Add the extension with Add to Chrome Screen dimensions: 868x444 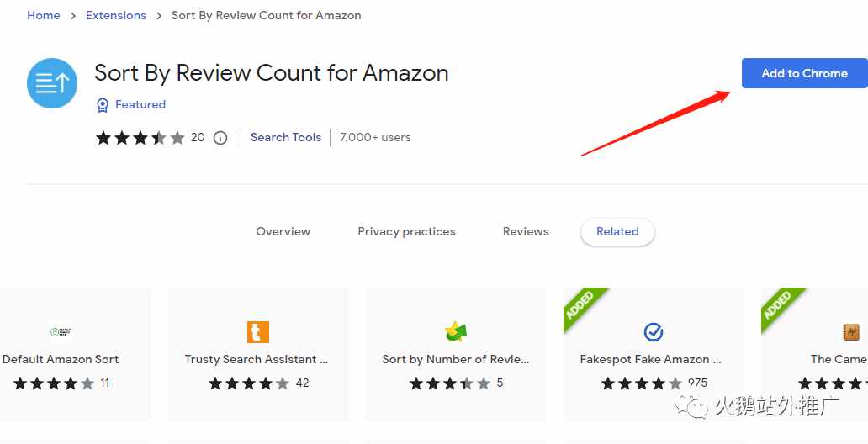(x=804, y=73)
